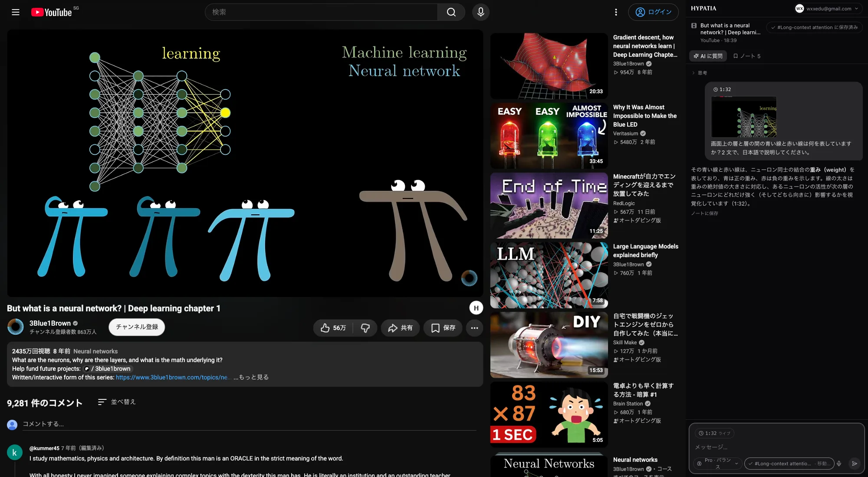Screen dimensions: 868x477
Task: Open the Gradient descent video thumbnail
Action: point(549,66)
